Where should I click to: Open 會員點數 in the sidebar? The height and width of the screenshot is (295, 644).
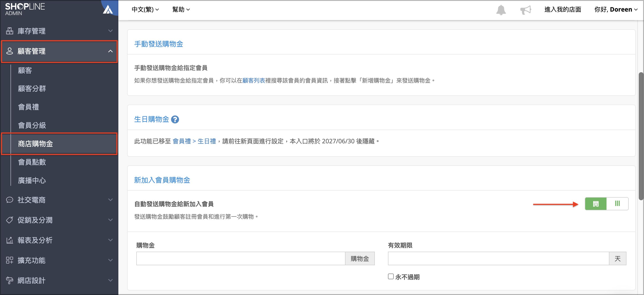pos(32,162)
